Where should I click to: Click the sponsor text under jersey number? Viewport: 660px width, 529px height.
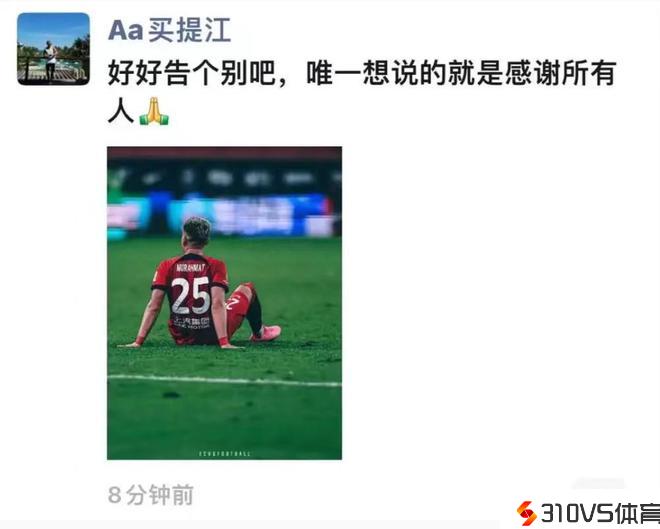192,323
